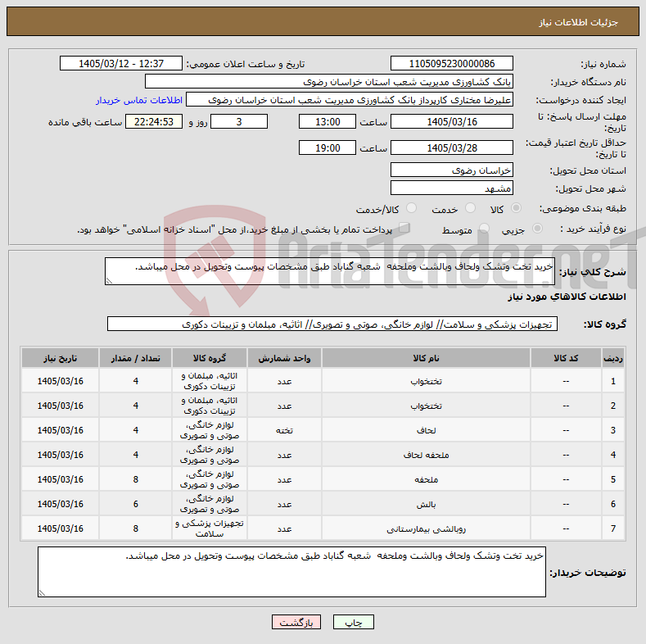Image resolution: width=646 pixels, height=644 pixels.
Task: Select the جزیی purchase type radio
Action: click(x=537, y=228)
